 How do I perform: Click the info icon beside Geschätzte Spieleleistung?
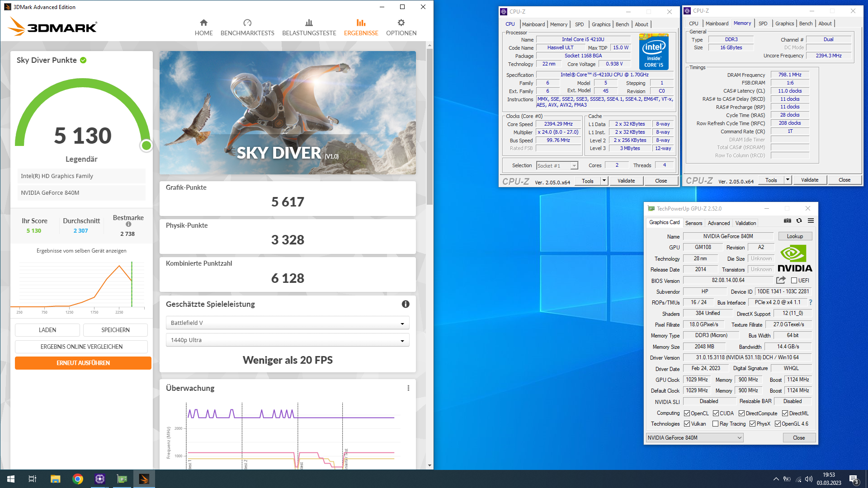(406, 304)
